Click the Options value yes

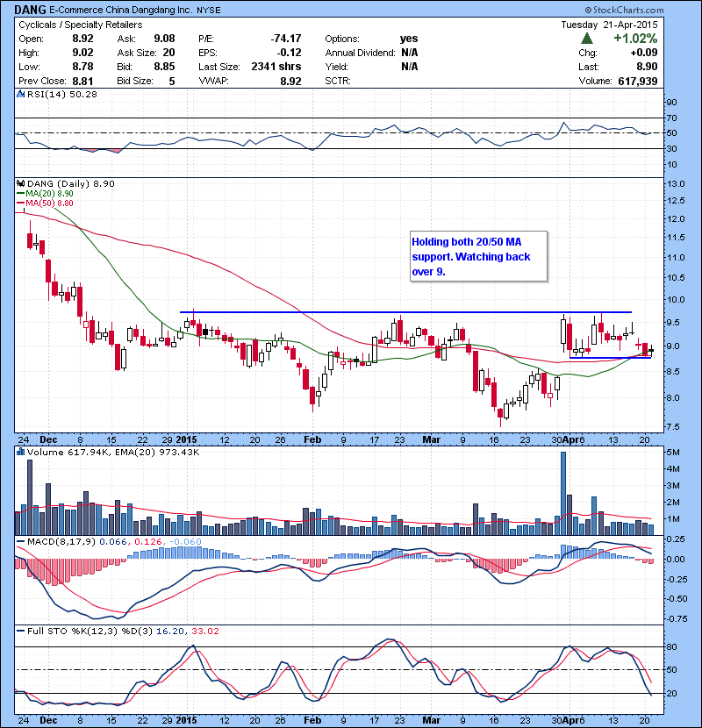coord(409,39)
